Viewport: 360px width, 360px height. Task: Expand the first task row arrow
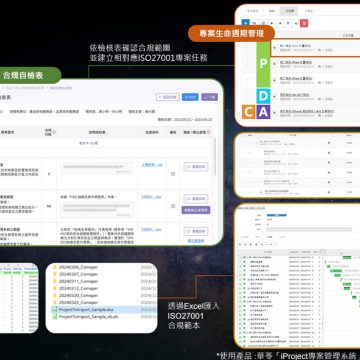pos(274,47)
